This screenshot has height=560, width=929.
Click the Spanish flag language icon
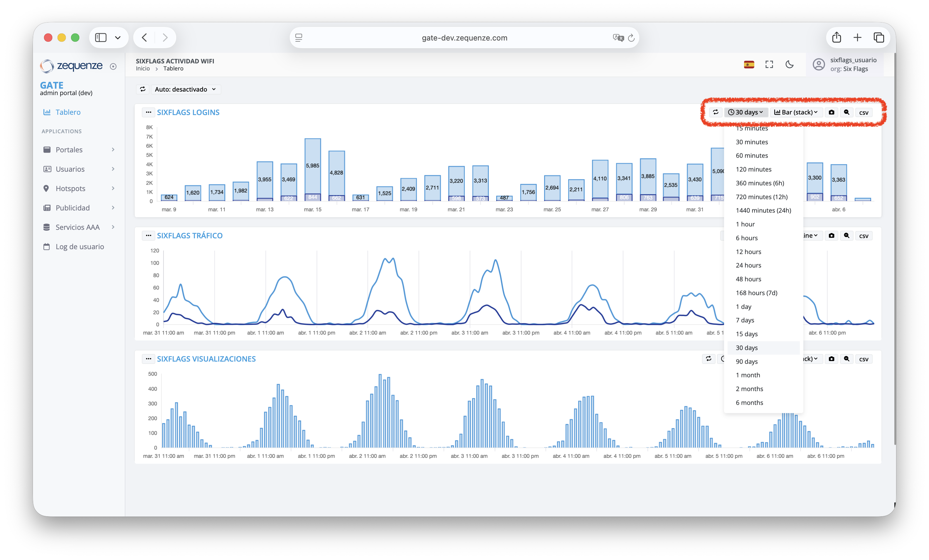coord(749,65)
